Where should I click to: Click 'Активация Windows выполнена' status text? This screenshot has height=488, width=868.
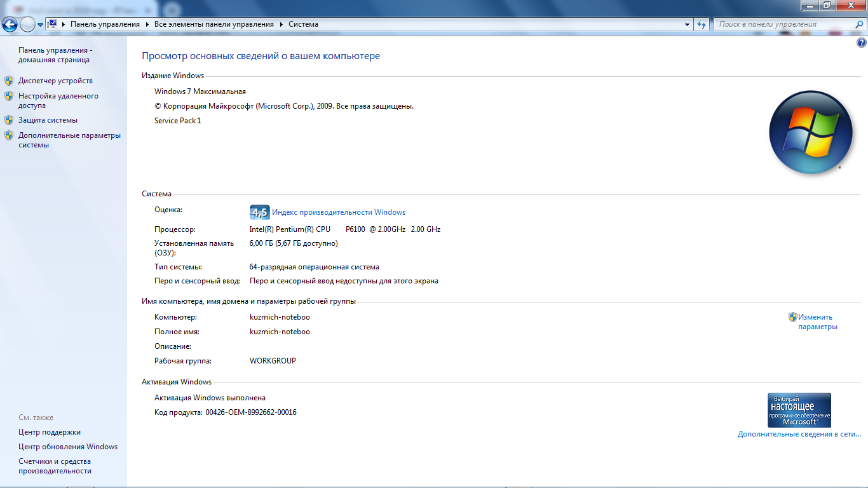(210, 398)
